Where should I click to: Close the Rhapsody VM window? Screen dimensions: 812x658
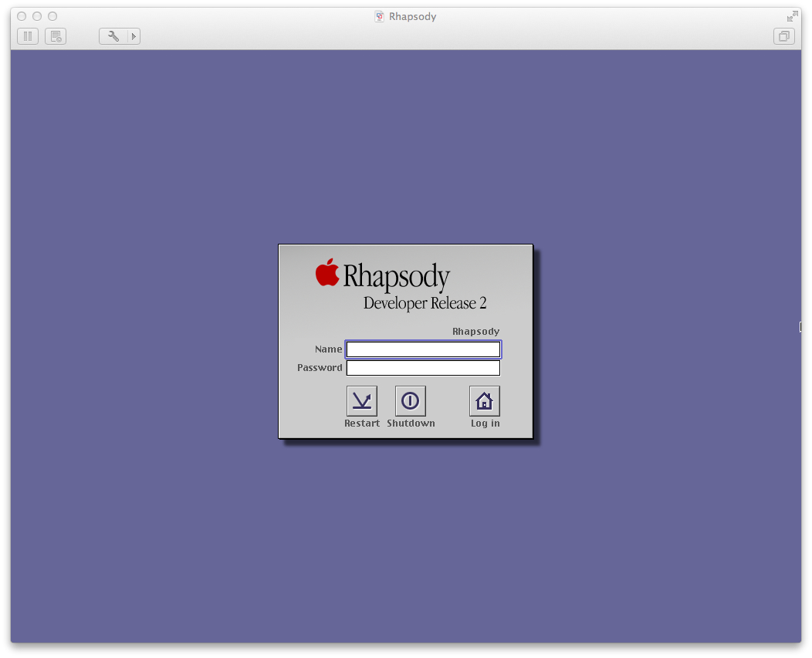coord(22,16)
